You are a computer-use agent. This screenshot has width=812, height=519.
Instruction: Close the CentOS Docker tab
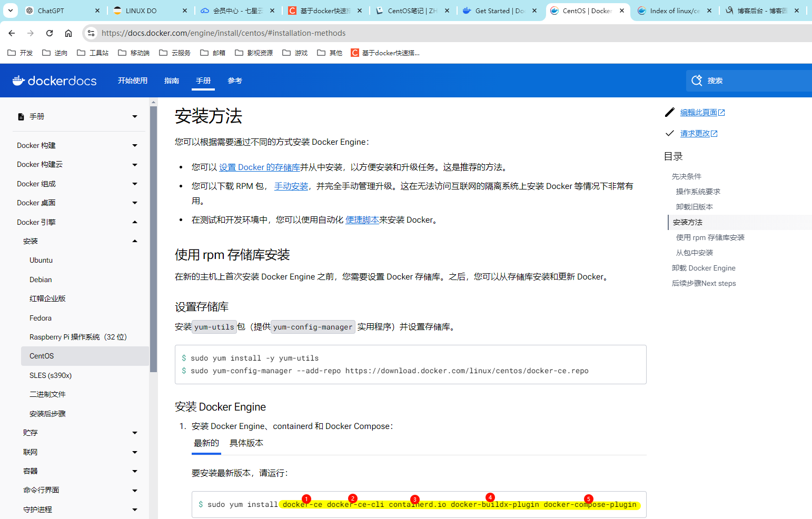[x=622, y=11]
